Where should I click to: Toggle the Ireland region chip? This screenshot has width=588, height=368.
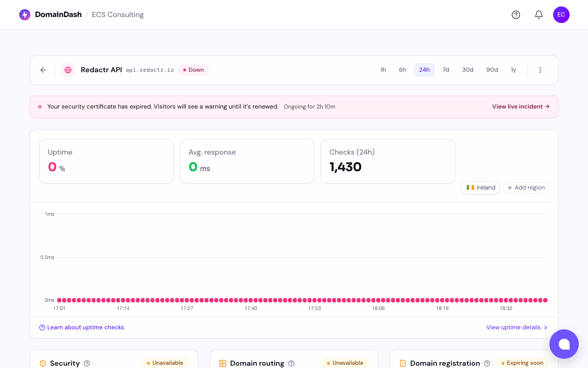[481, 188]
